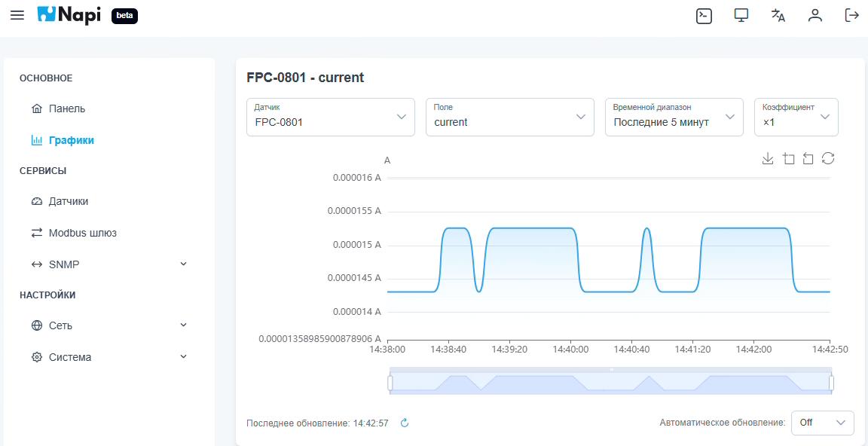Open the Поле current dropdown
The height and width of the screenshot is (446, 868).
click(510, 118)
